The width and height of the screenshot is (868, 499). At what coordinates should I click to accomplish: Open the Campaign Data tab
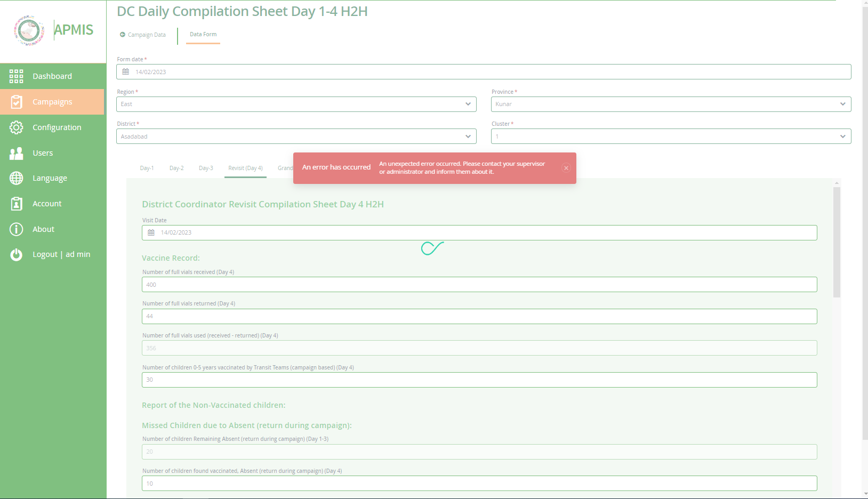coord(142,35)
